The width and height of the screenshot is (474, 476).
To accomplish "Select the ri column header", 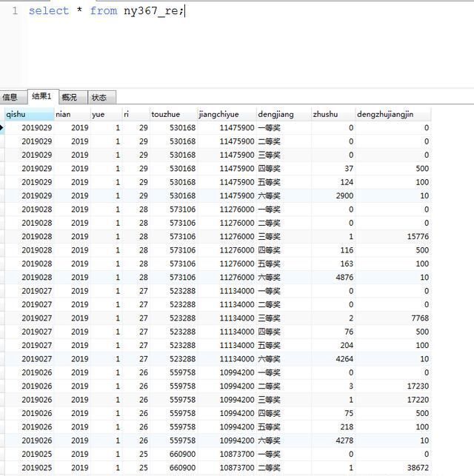I will (135, 114).
